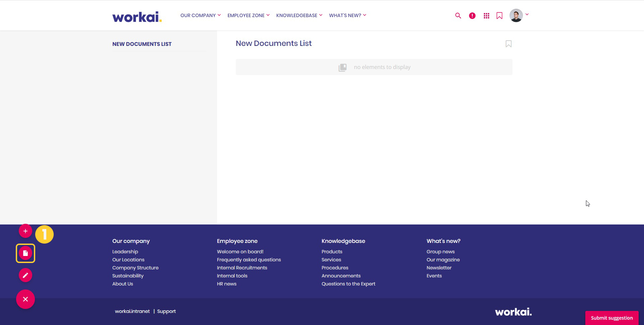Open Questions to the Expert link

pos(348,284)
